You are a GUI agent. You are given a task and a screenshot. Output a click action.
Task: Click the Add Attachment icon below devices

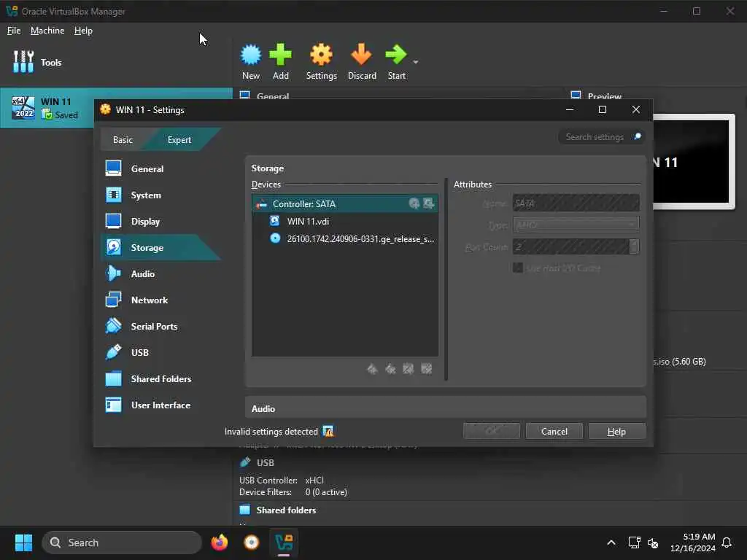click(409, 368)
